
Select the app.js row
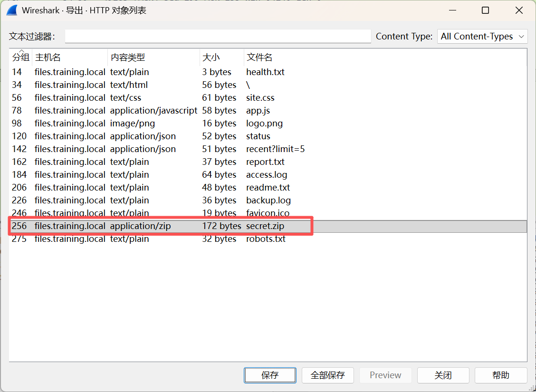click(268, 110)
